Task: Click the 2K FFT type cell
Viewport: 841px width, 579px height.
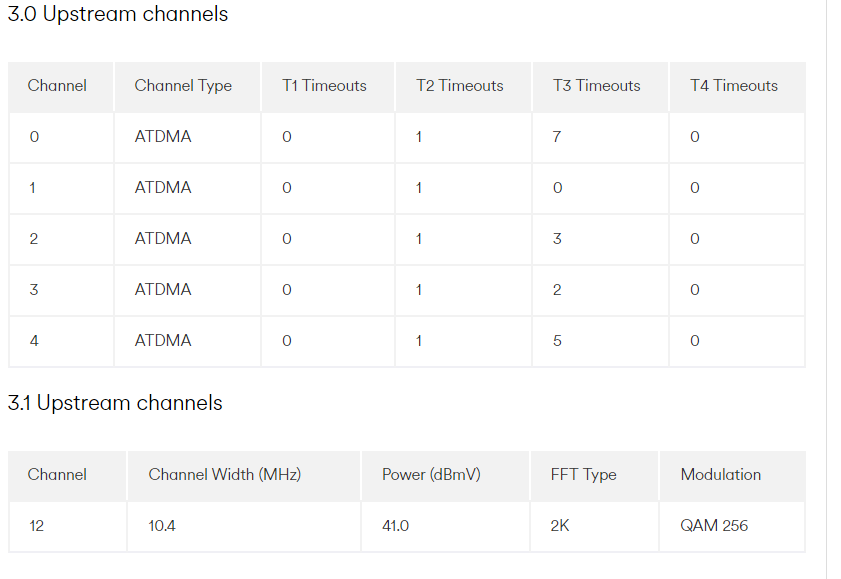Action: 559,526
